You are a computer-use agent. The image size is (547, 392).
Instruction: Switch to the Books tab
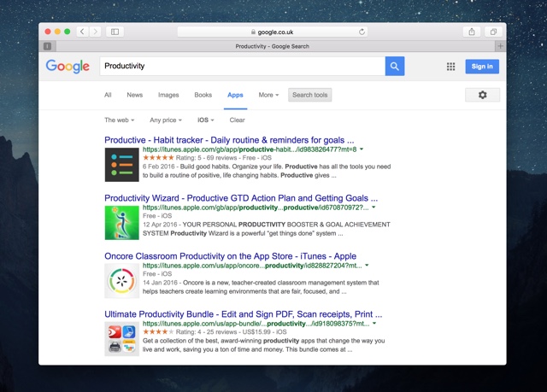[x=203, y=95]
